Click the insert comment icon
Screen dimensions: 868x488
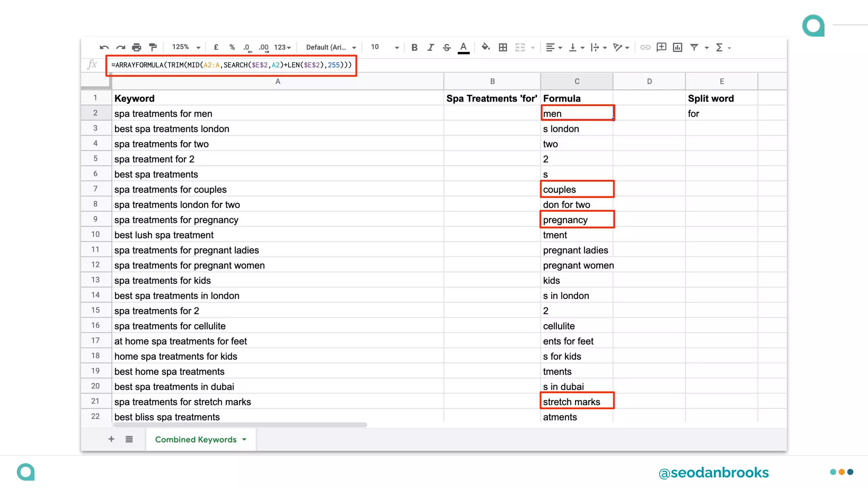pos(661,47)
